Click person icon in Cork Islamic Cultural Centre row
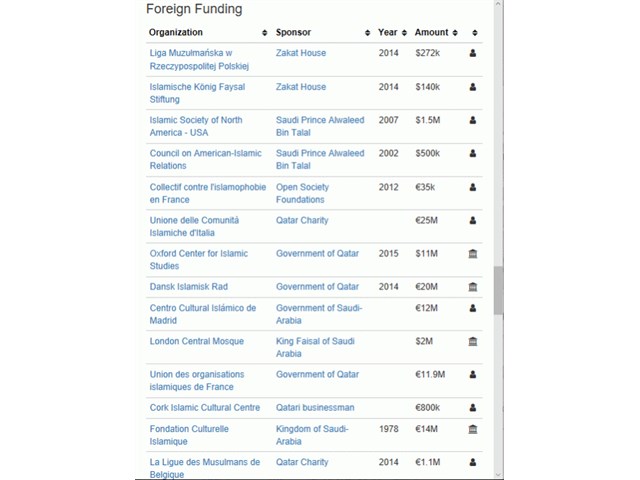 (473, 407)
